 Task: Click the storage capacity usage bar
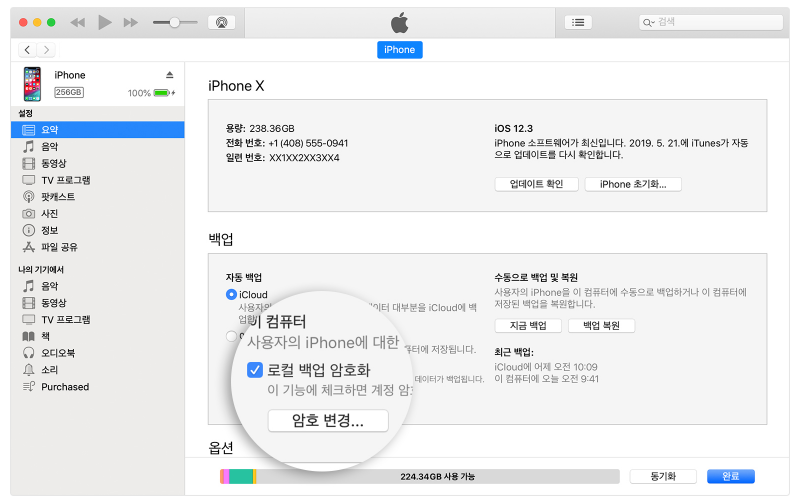420,476
